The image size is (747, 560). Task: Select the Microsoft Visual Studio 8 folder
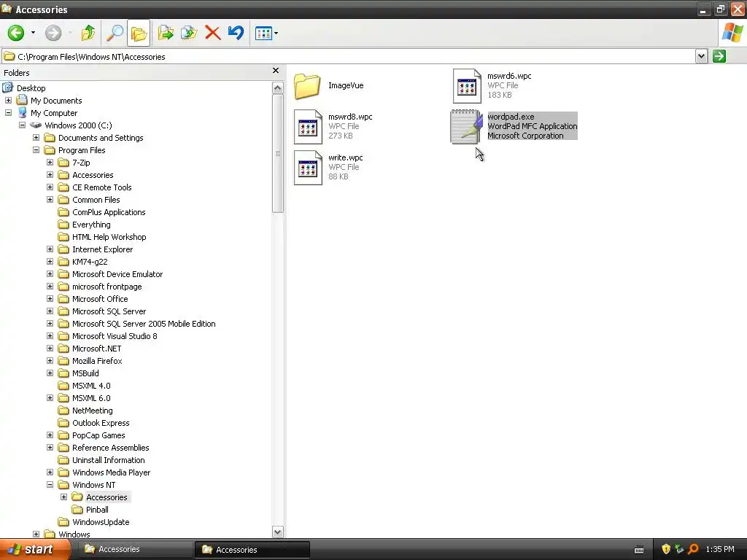click(x=115, y=336)
